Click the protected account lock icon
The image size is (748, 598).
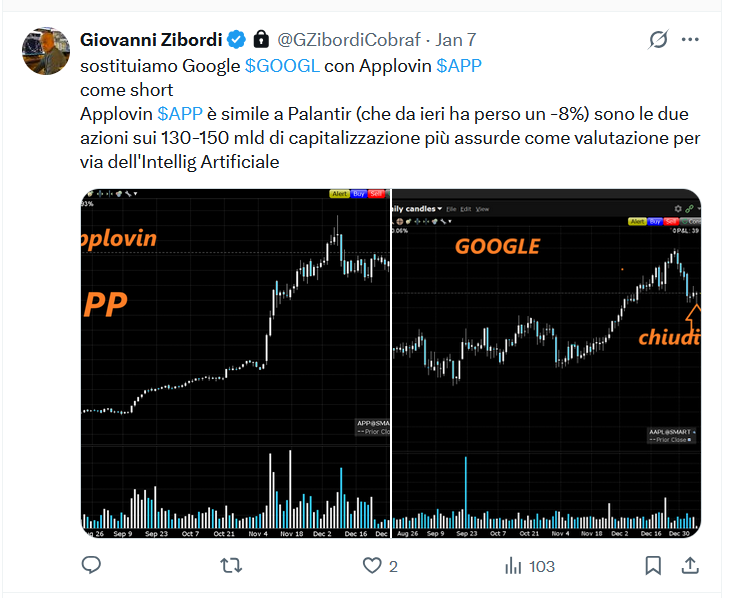coord(261,40)
